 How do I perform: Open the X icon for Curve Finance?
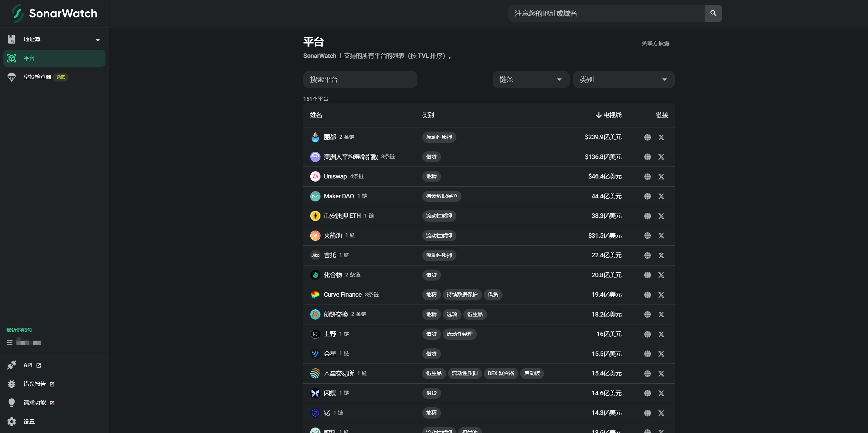pos(661,295)
